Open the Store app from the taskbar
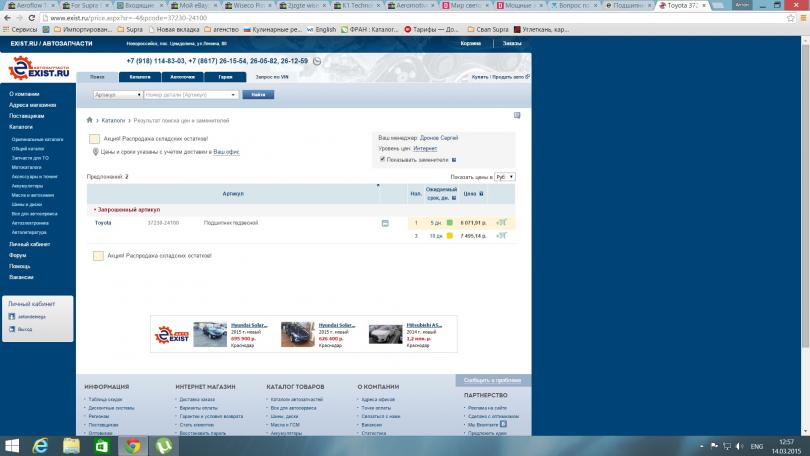The height and width of the screenshot is (456, 810). (x=102, y=446)
